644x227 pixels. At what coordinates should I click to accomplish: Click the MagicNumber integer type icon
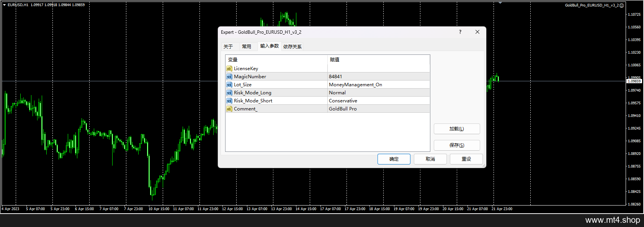pos(229,77)
